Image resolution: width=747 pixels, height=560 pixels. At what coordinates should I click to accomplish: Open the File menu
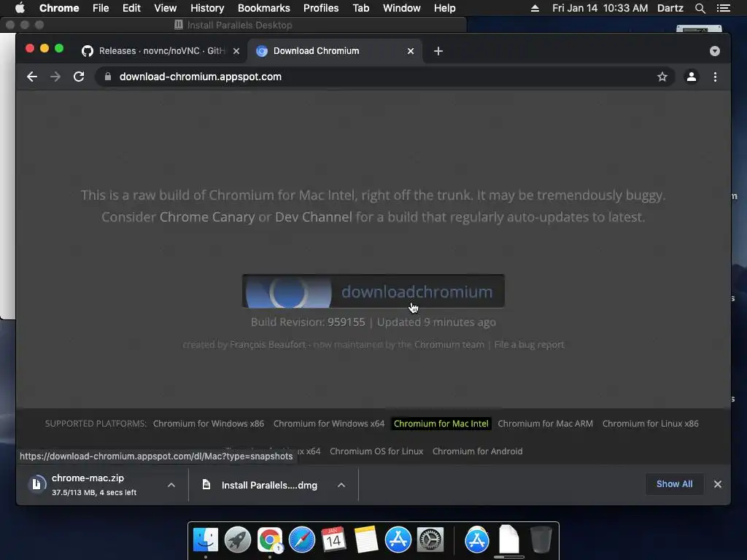coord(101,8)
